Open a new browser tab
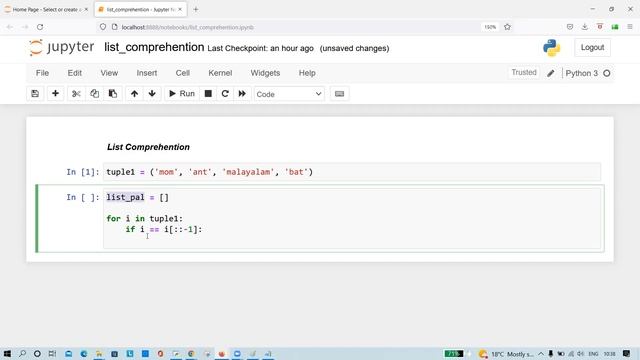The image size is (640, 360). [x=196, y=9]
